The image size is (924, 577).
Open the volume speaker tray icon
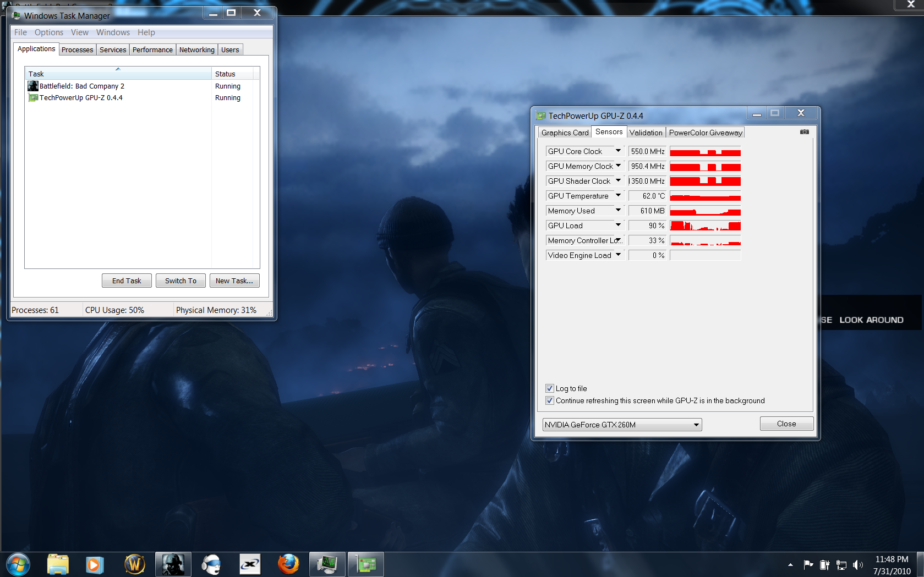point(858,564)
